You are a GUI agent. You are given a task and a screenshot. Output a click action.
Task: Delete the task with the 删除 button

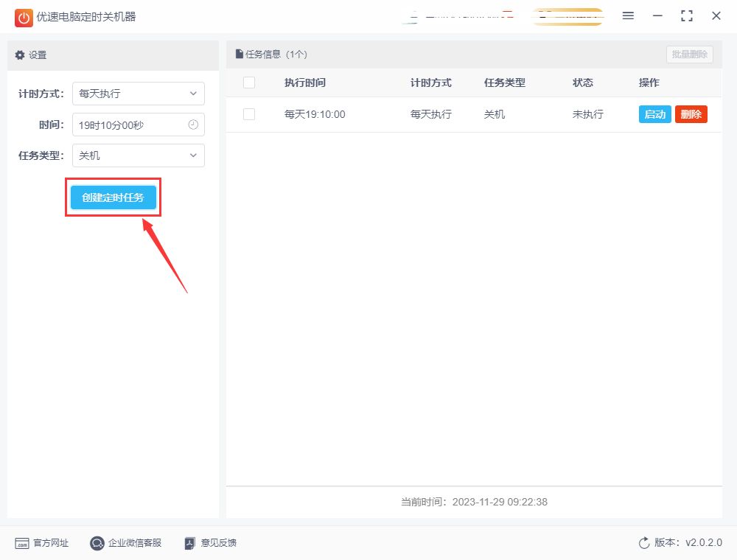pyautogui.click(x=691, y=114)
